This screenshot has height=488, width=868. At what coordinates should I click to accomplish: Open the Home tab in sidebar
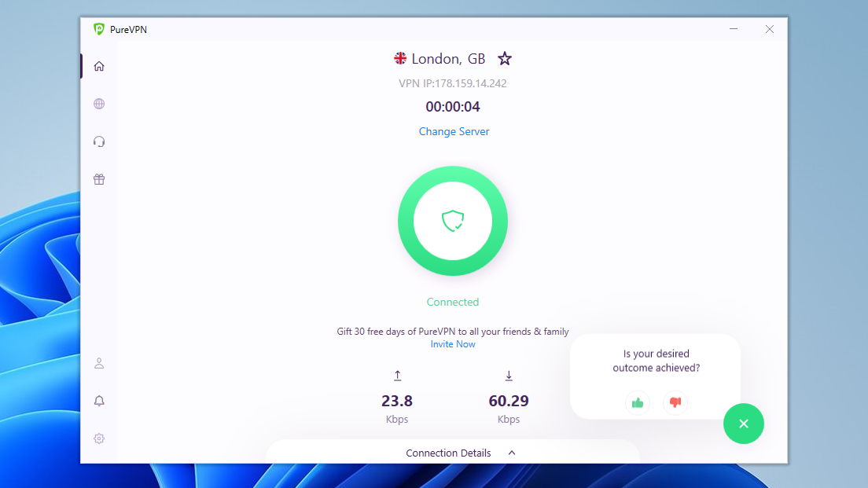99,66
